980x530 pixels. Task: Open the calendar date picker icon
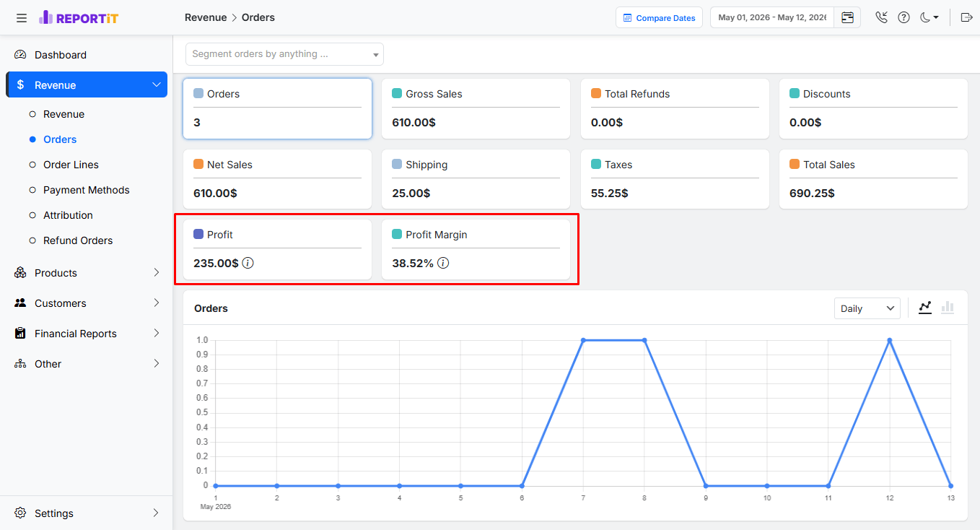coord(847,17)
